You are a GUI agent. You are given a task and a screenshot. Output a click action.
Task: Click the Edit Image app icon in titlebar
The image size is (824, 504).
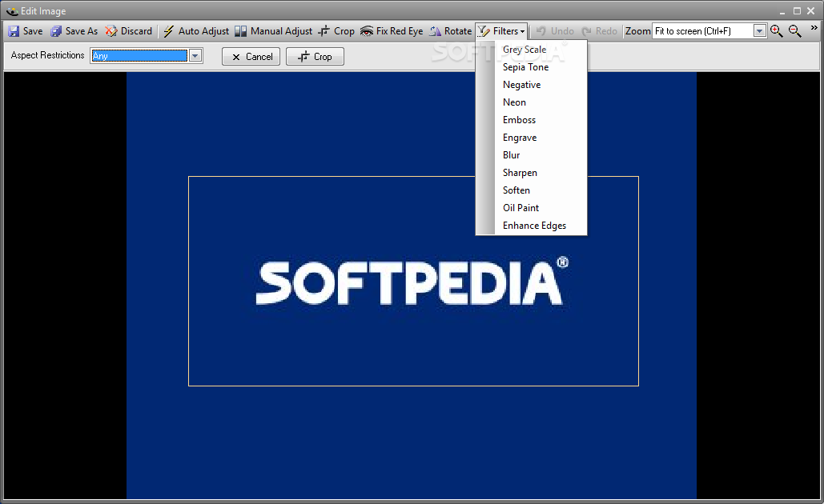12,11
